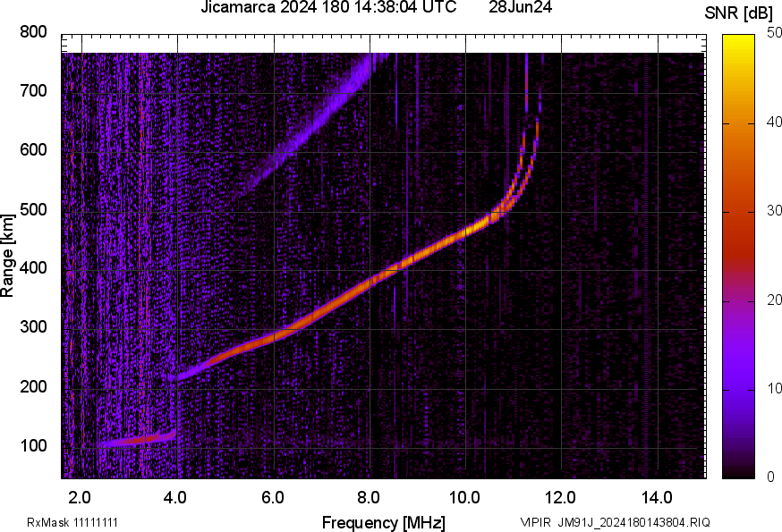
Task: Click the range tick label '700'
Action: click(33, 90)
